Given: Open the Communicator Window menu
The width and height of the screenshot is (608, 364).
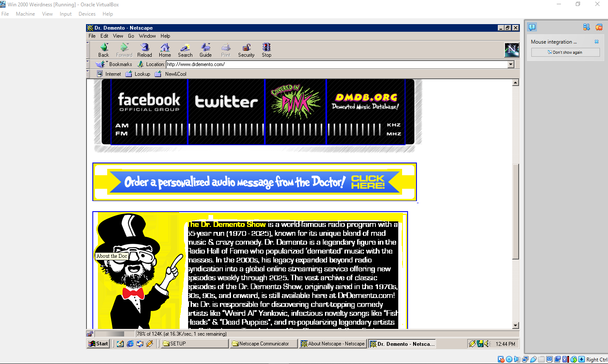Looking at the screenshot, I should (147, 36).
